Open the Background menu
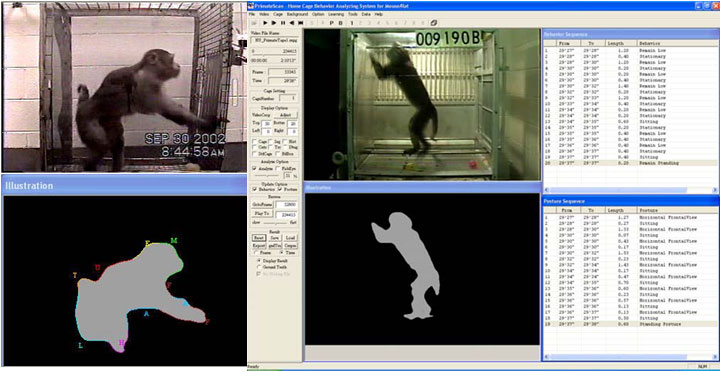This screenshot has height=372, width=721. point(297,14)
